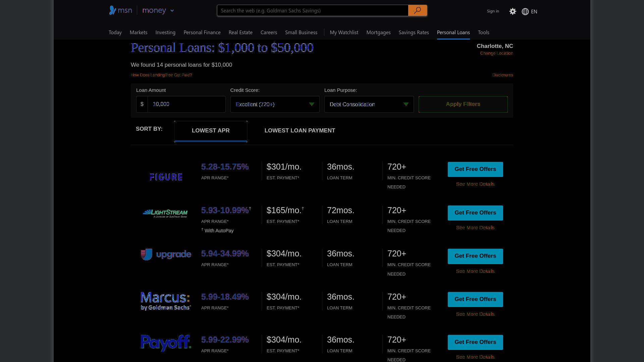644x362 pixels.
Task: Click the Charlotte, NC location text
Action: tap(495, 46)
